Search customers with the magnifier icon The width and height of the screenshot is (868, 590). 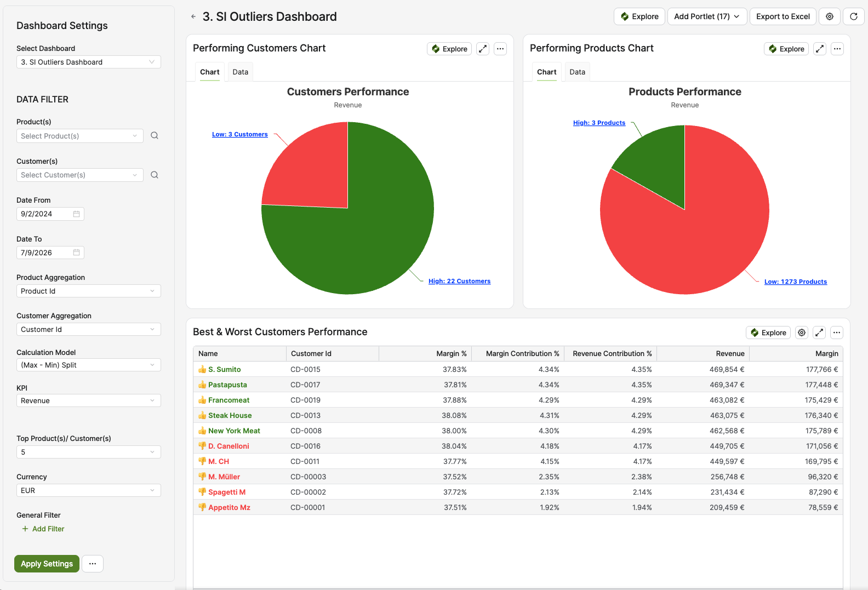tap(155, 175)
